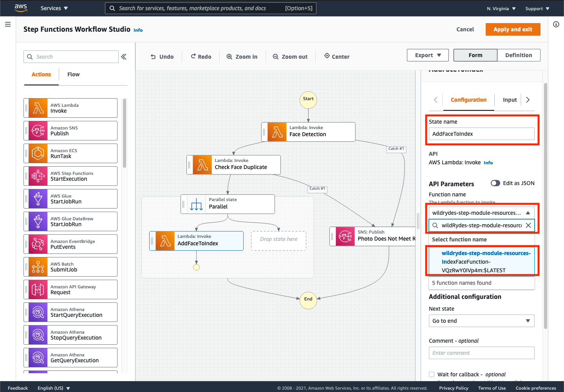Click the Face Detection Lambda icon on canvas

pos(277,132)
